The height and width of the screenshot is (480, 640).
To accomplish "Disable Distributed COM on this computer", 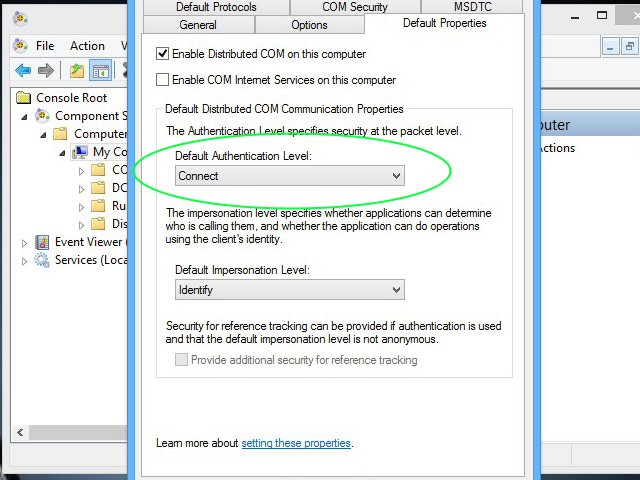I will click(163, 54).
